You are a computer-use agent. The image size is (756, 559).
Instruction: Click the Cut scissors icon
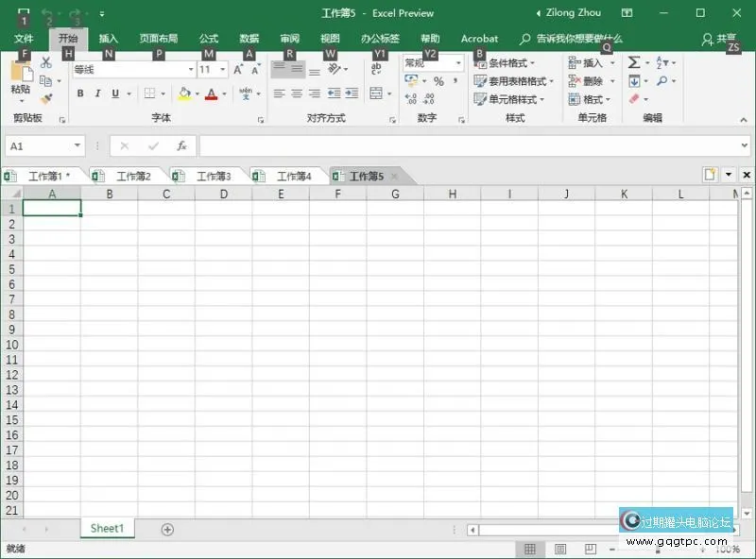tap(45, 62)
